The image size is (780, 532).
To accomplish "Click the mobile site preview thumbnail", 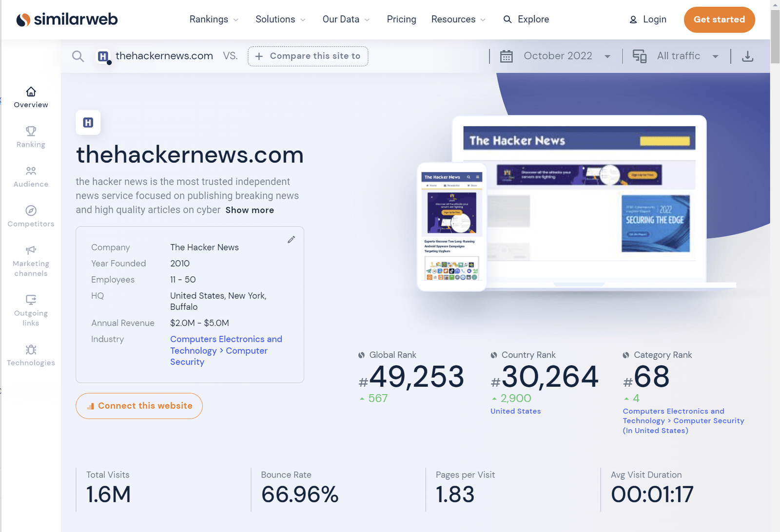I will (x=452, y=227).
